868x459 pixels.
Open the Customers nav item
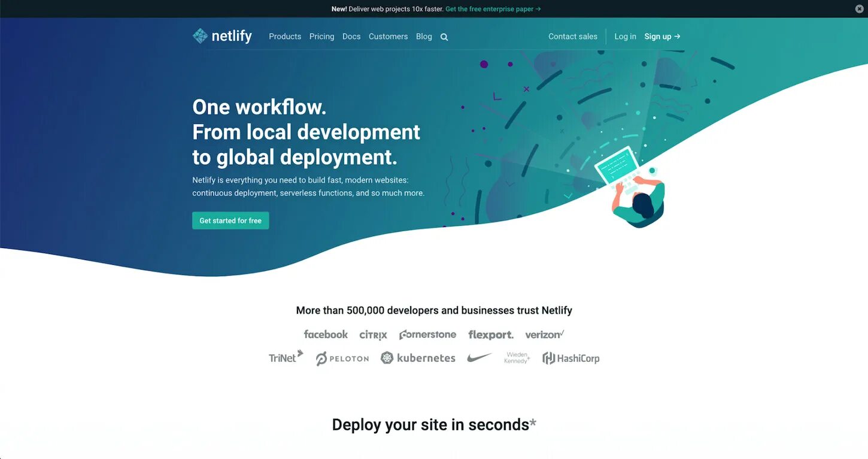pos(388,37)
